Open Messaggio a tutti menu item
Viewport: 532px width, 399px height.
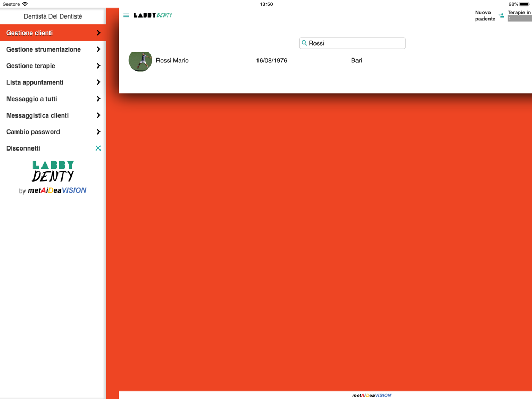click(53, 99)
